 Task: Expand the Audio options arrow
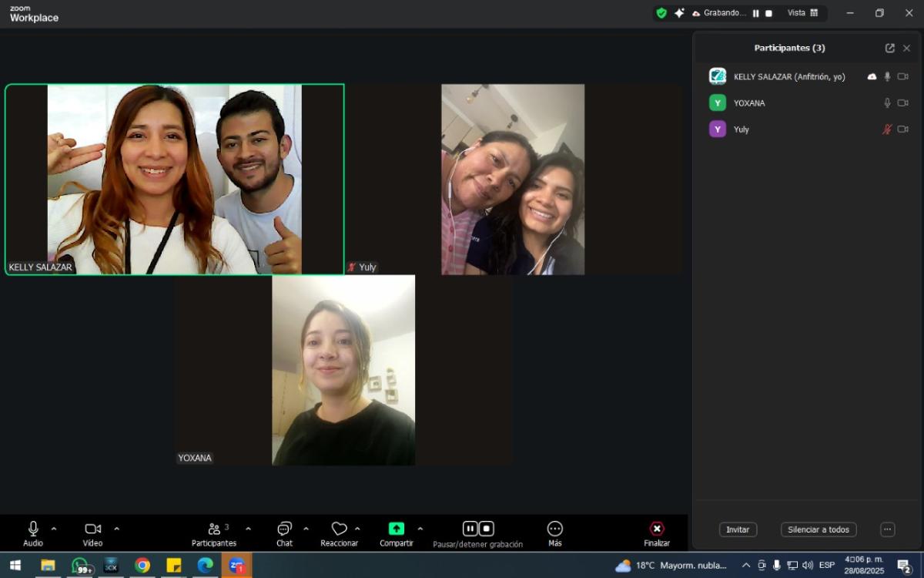pos(54,529)
